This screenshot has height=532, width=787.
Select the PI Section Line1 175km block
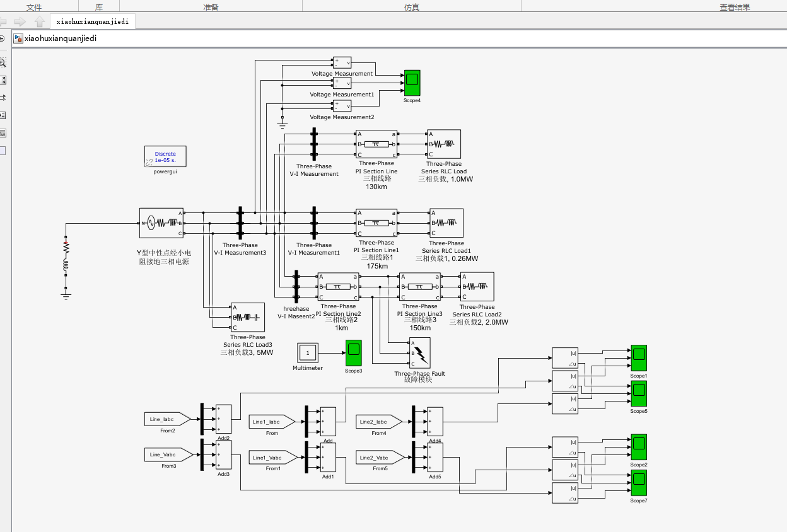(376, 223)
